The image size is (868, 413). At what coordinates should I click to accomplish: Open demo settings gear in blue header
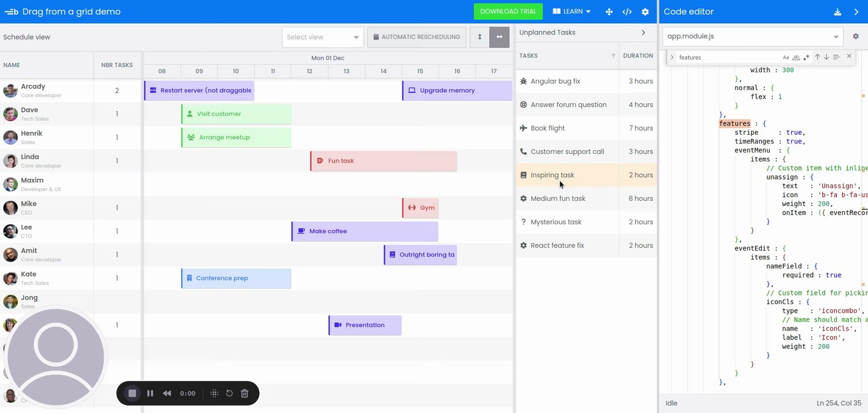645,11
